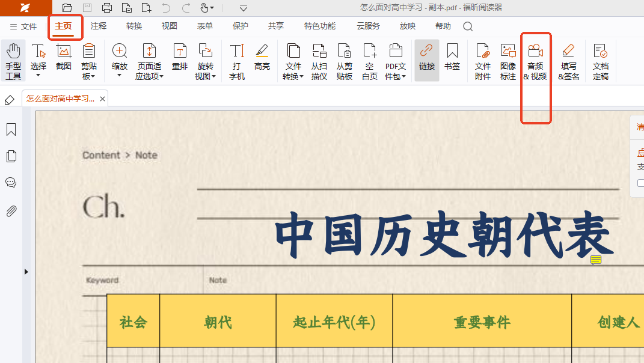Insert a 文件附件 file attachment
Viewport: 644px width, 363px height.
(483, 61)
